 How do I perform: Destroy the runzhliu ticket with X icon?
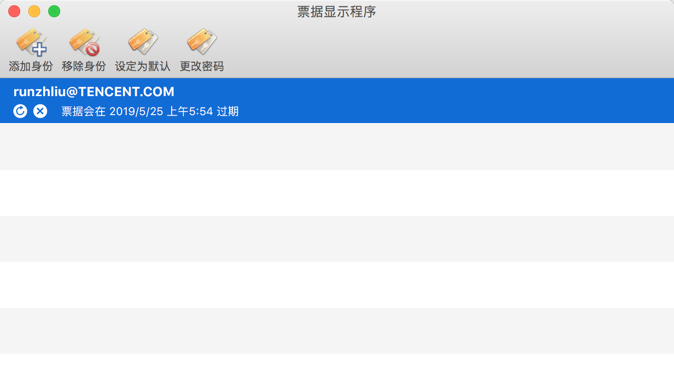[40, 111]
